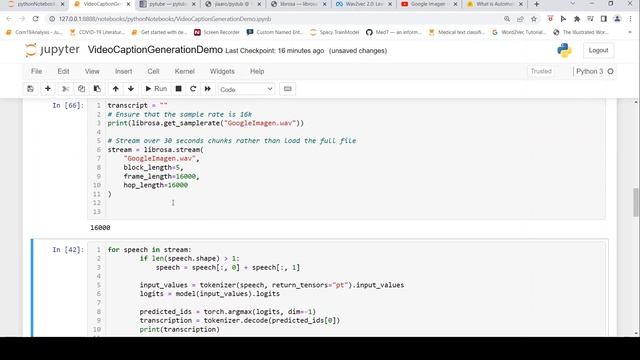Paste cells below icon
Screen dimensions: 640x360
coord(97,89)
